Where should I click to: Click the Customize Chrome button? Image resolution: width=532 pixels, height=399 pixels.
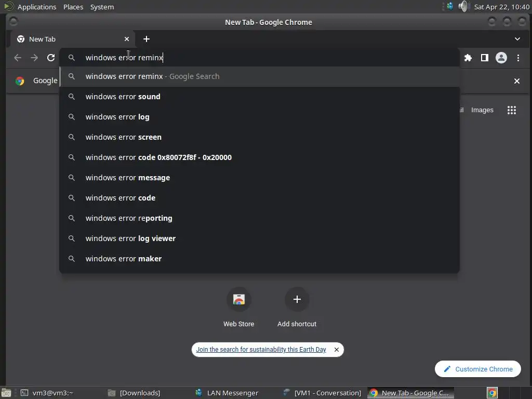[x=478, y=369]
